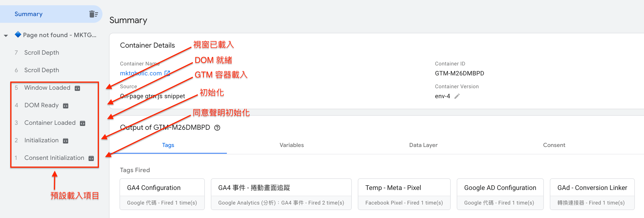This screenshot has height=218, width=644.
Task: Click the clear events icon beside Summary
Action: [x=93, y=14]
